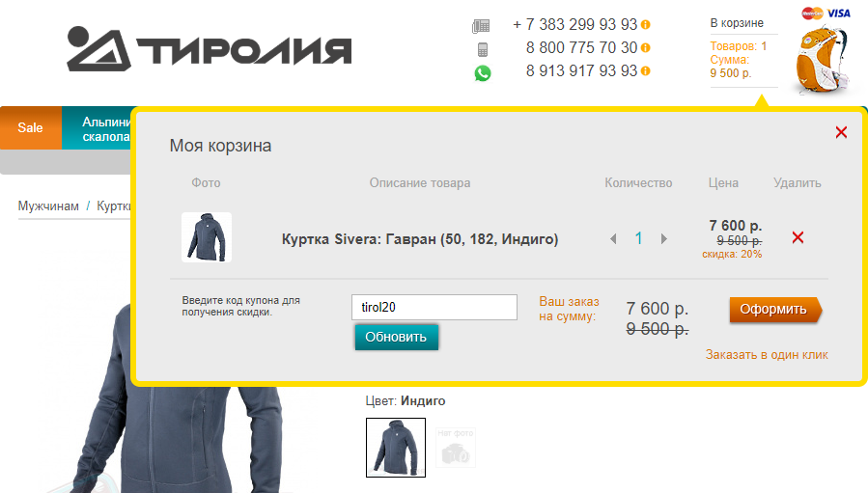
Task: Decrease item quantity with left arrow
Action: coord(613,239)
